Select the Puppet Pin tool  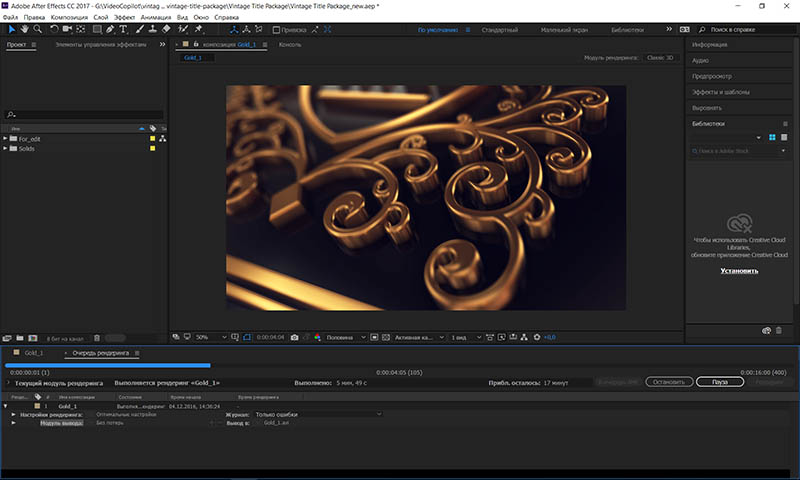pos(199,30)
